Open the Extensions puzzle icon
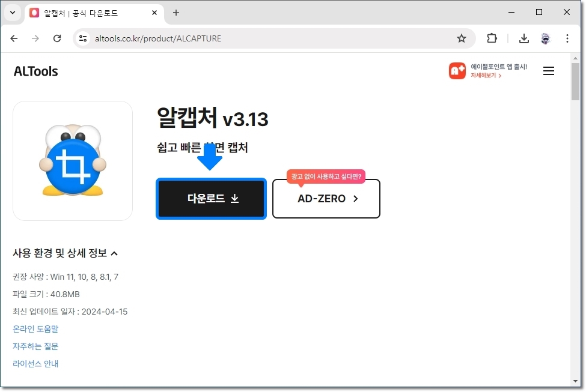 coord(492,38)
